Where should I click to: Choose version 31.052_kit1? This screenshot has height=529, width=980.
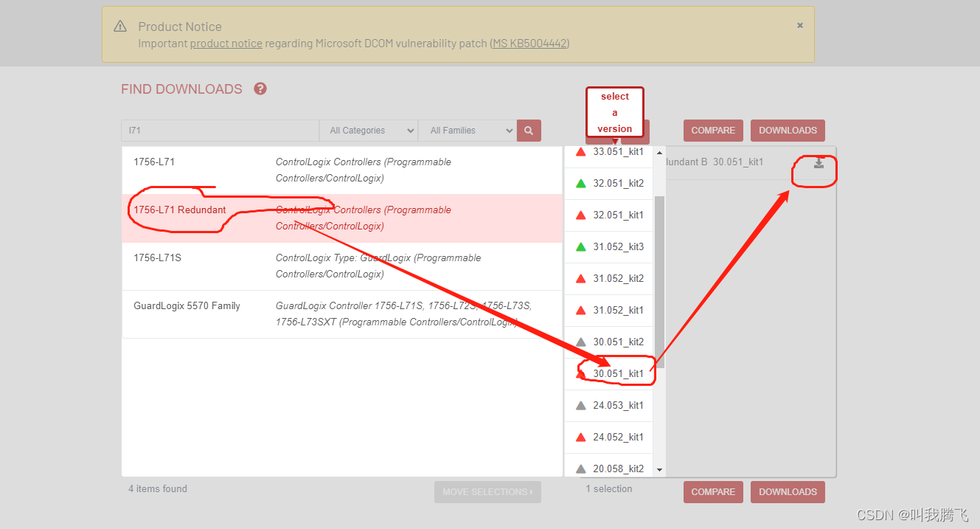608,311
